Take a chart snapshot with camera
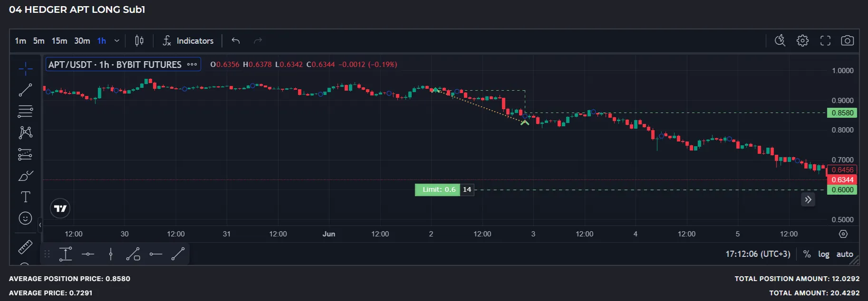The height and width of the screenshot is (301, 868). (847, 41)
